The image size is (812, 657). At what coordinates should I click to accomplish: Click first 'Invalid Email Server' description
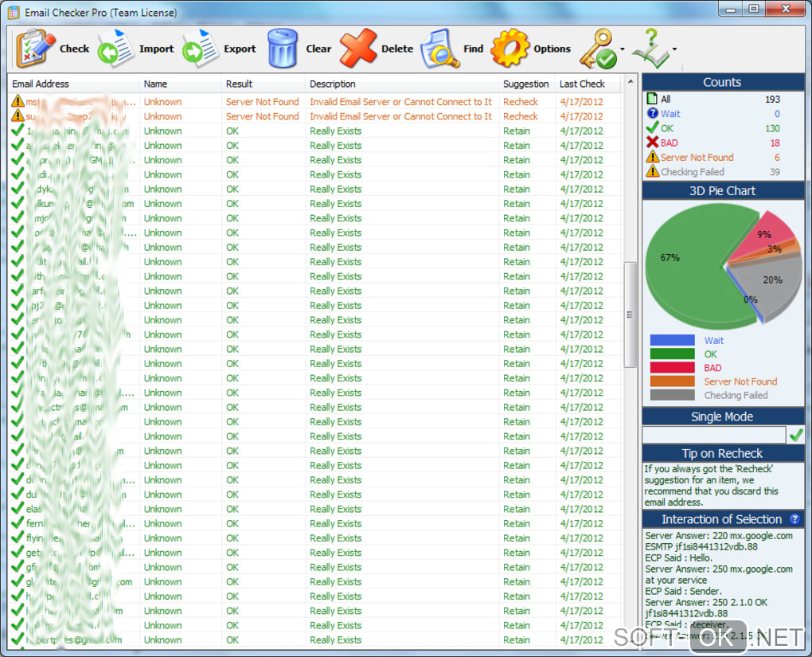pyautogui.click(x=400, y=102)
